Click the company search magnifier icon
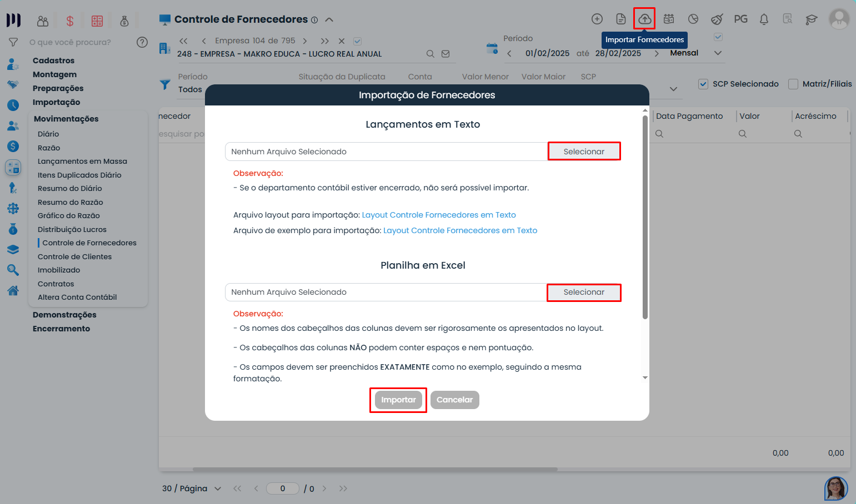The width and height of the screenshot is (856, 504). (x=430, y=54)
